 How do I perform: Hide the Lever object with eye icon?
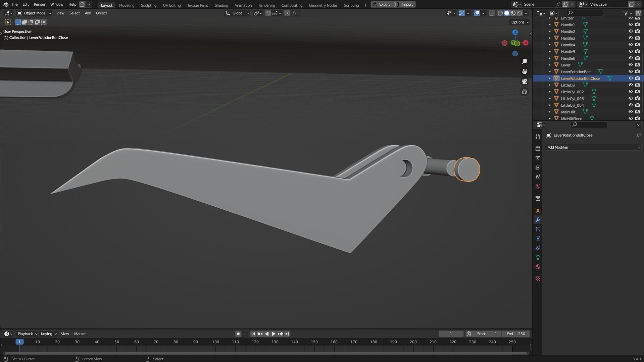[631, 65]
